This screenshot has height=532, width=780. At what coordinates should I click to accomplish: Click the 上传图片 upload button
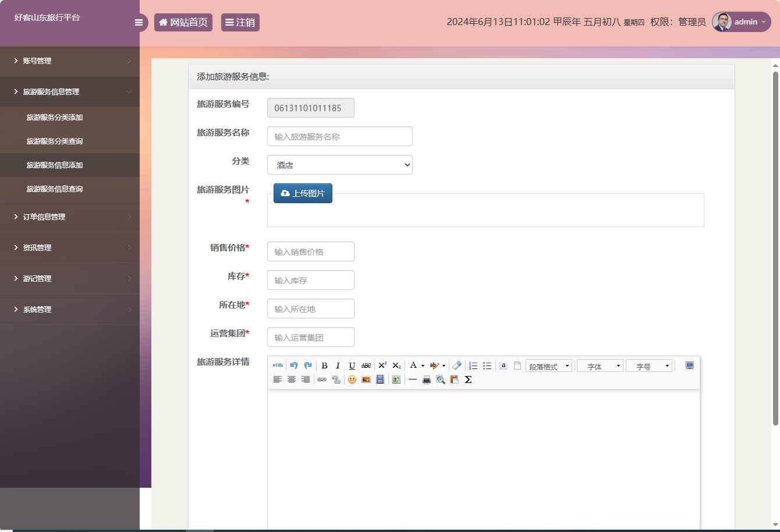[x=303, y=193]
